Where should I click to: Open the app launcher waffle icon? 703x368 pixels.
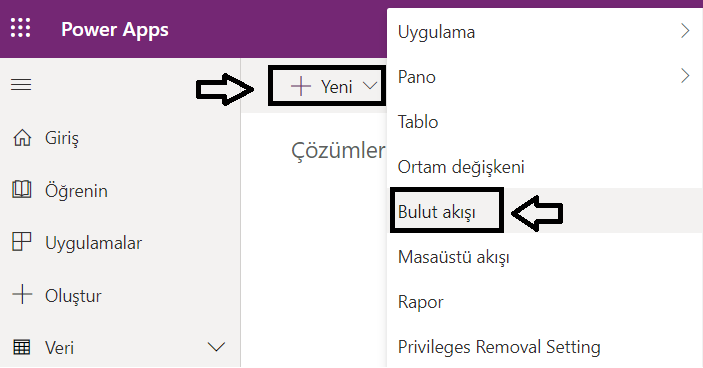[x=21, y=28]
